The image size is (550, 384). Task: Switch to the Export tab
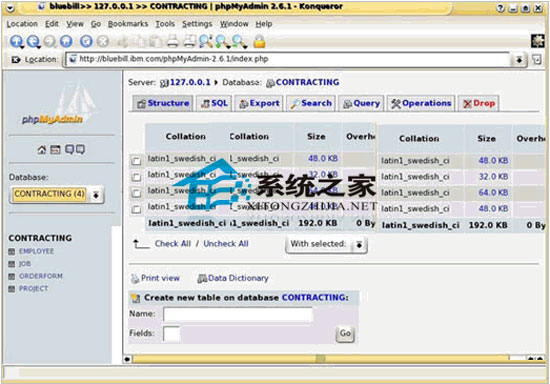pos(259,103)
